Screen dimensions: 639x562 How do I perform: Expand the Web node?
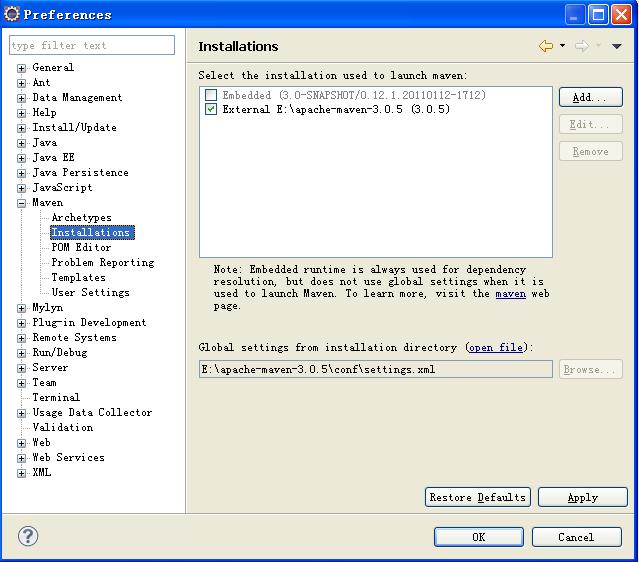coord(22,443)
